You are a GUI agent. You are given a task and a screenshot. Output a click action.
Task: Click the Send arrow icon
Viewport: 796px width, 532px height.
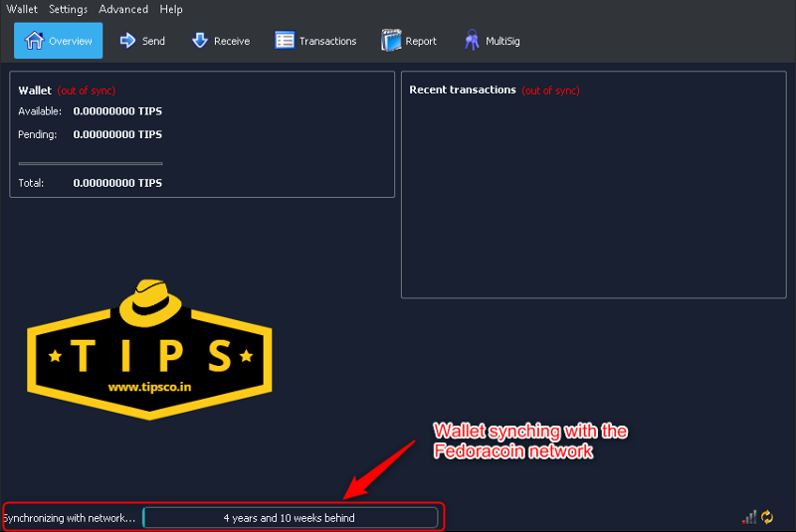[127, 41]
